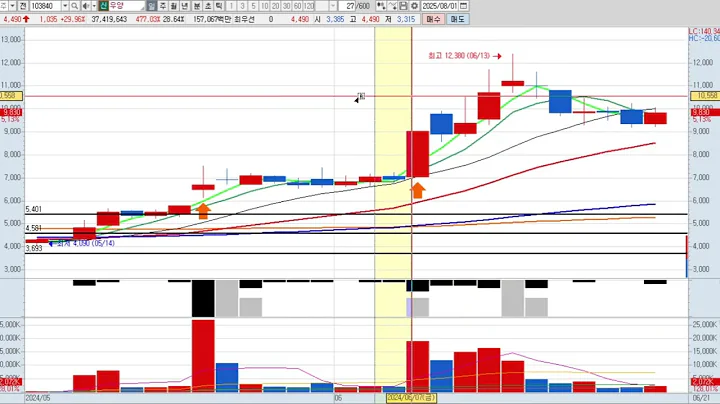720x404 pixels.
Task: Click the LC:140.34 label at the chart's right edge
Action: (704, 31)
